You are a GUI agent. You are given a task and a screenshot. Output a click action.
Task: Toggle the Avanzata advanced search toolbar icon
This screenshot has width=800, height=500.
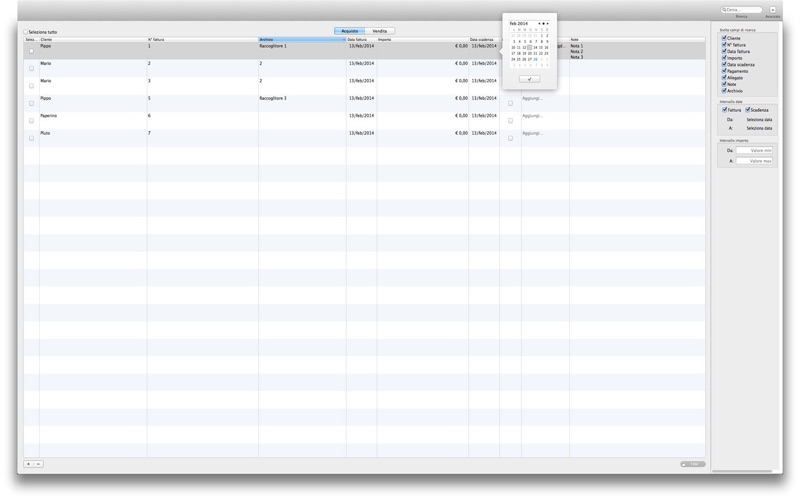point(772,10)
